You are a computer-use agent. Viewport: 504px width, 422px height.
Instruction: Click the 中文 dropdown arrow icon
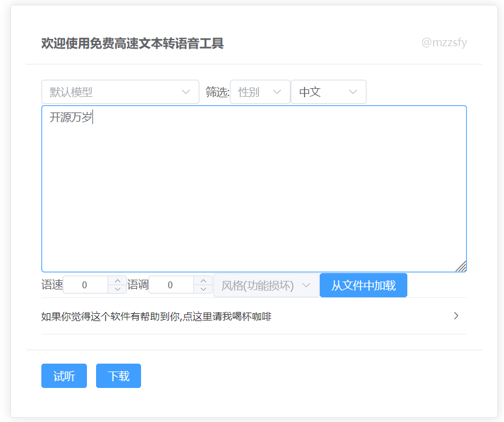point(353,91)
